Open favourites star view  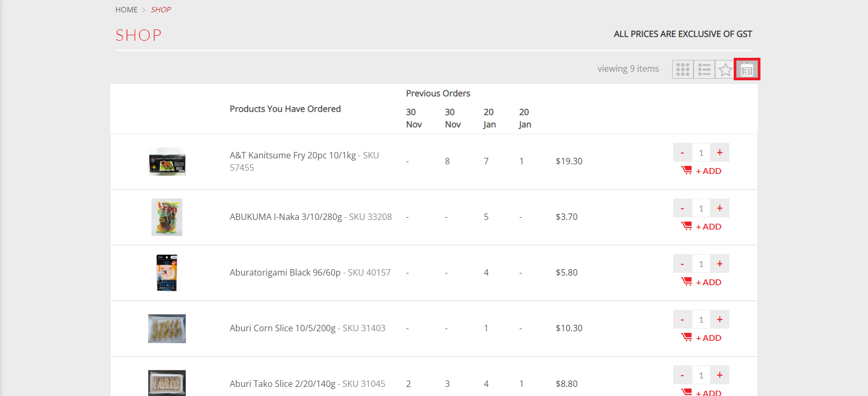pyautogui.click(x=725, y=70)
